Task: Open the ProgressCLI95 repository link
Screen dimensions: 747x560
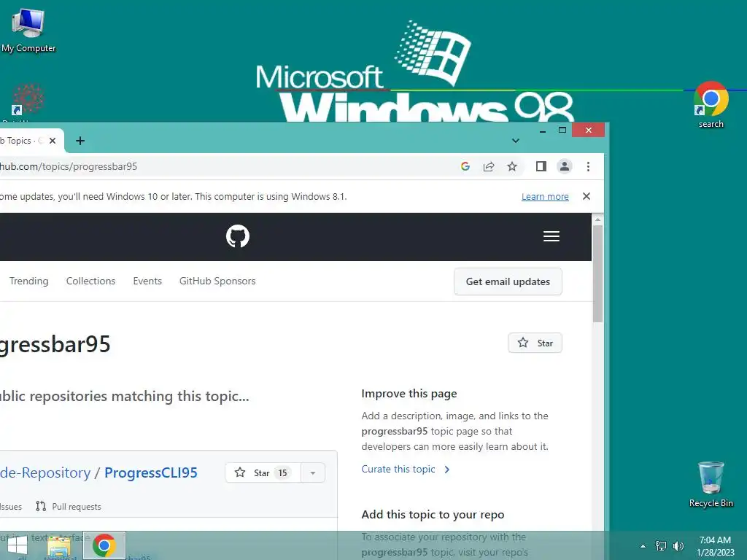Action: point(150,472)
